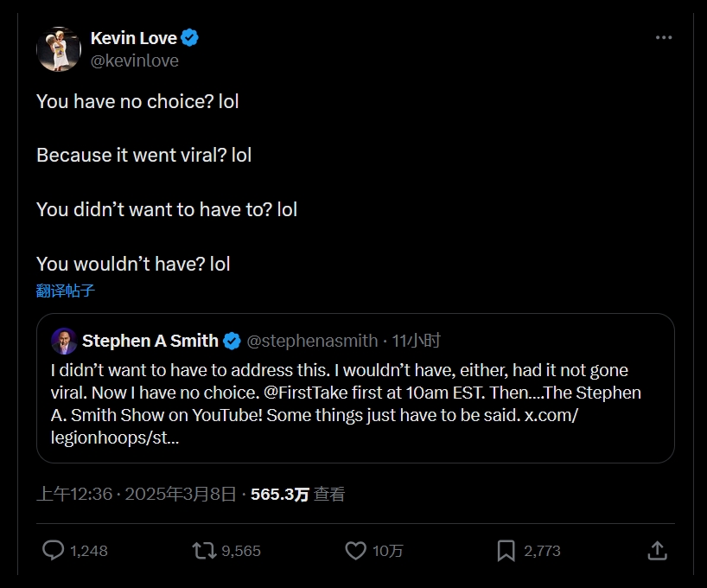This screenshot has width=707, height=588.
Task: Open Kevin Love's profile avatar
Action: click(x=59, y=48)
